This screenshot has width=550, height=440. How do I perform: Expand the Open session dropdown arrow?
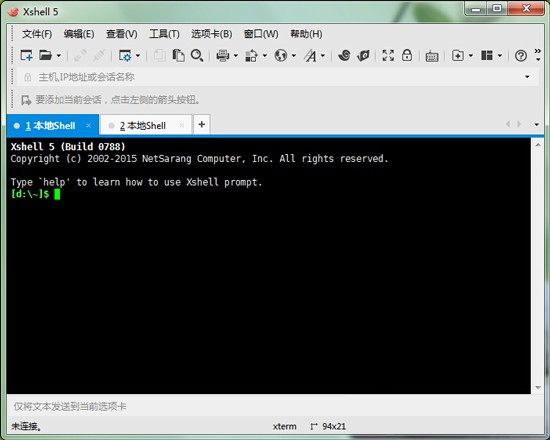(59, 55)
